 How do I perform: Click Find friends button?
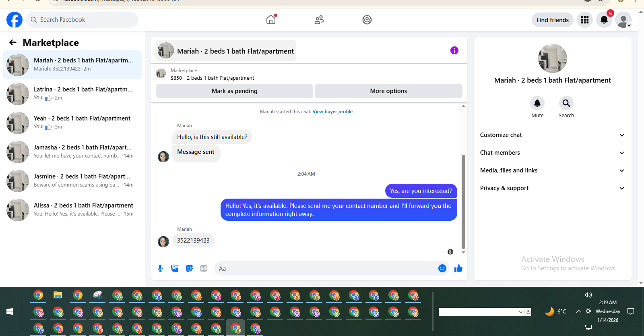pos(553,20)
